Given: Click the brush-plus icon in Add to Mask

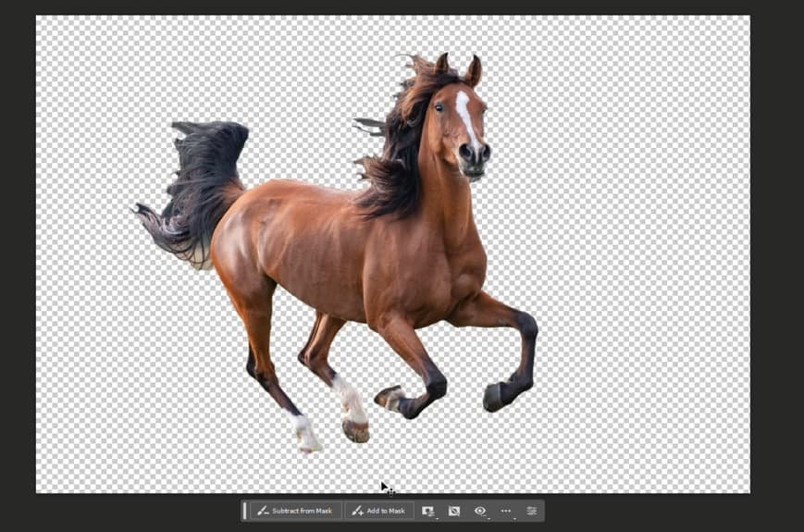Looking at the screenshot, I should 357,511.
